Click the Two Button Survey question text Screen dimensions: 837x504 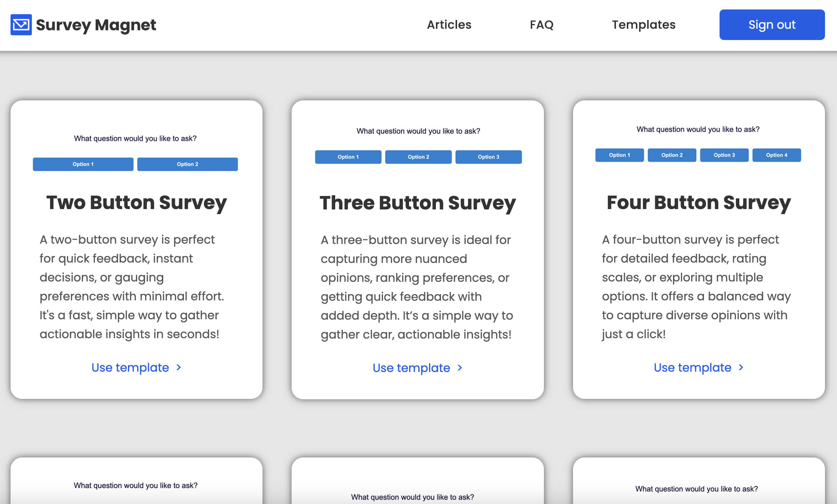pos(135,138)
